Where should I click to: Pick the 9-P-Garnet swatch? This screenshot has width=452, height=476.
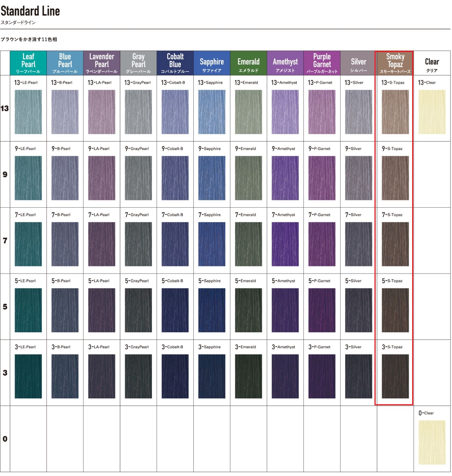(322, 178)
